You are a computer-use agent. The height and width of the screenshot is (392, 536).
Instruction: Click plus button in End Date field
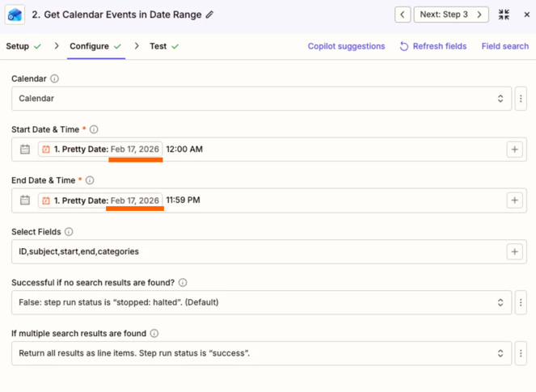click(x=514, y=200)
